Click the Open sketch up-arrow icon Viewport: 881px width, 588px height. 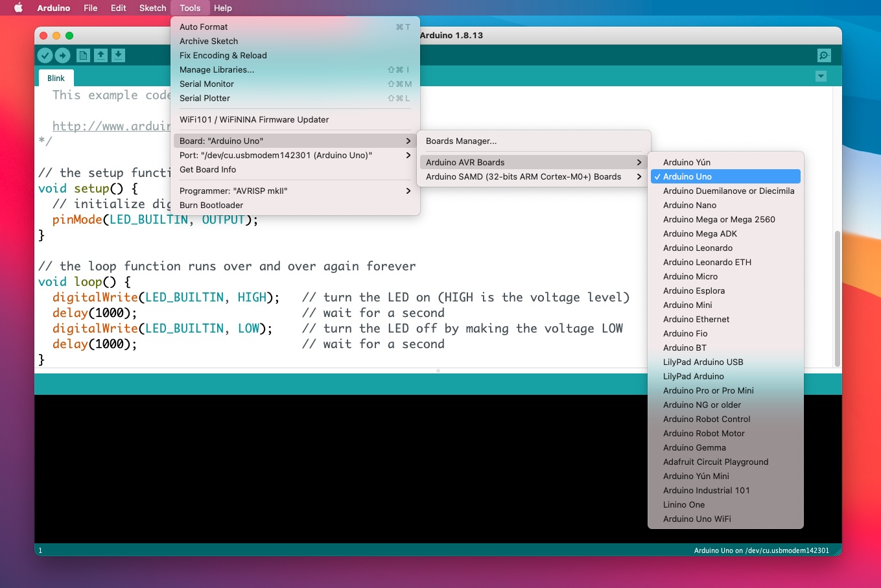[x=100, y=56]
